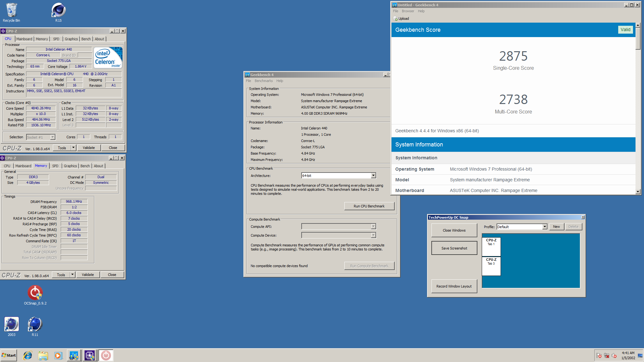This screenshot has width=644, height=362.
Task: Switch to Geekbench from its taskbar icon
Action: [x=74, y=355]
